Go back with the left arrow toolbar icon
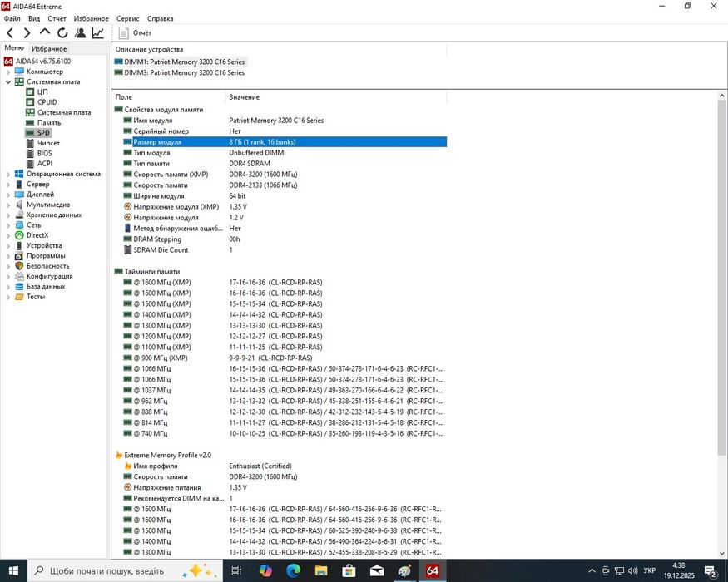The width and height of the screenshot is (728, 582). pos(10,33)
